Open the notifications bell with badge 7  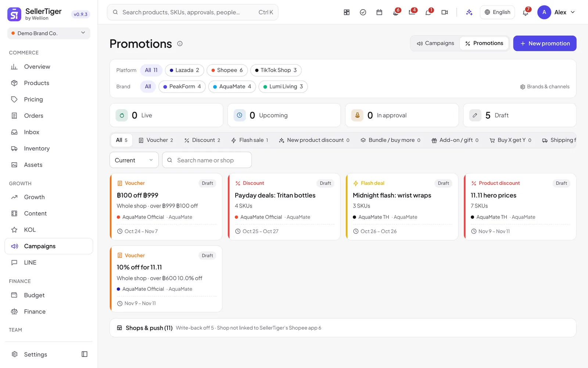click(526, 12)
